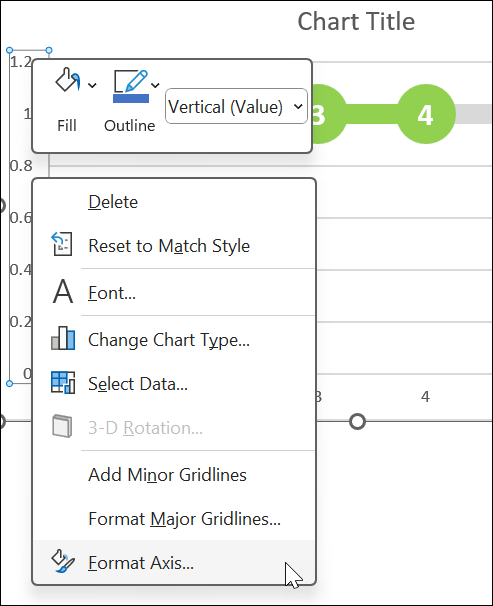Click the Format Axis paintbrush icon
This screenshot has width=493, height=606.
point(63,561)
